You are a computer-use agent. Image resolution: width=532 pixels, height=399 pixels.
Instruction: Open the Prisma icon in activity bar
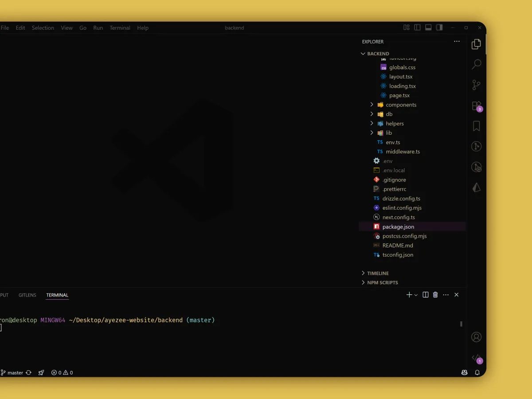click(x=476, y=188)
